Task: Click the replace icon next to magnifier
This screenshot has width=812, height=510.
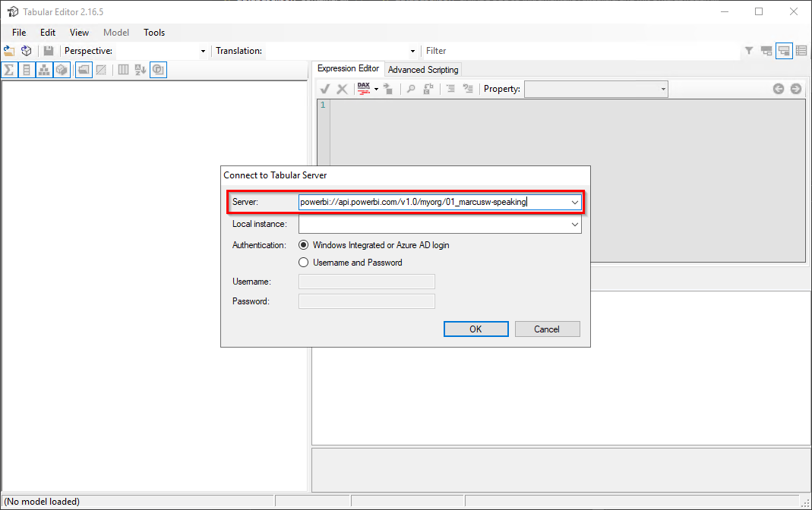Action: point(428,89)
